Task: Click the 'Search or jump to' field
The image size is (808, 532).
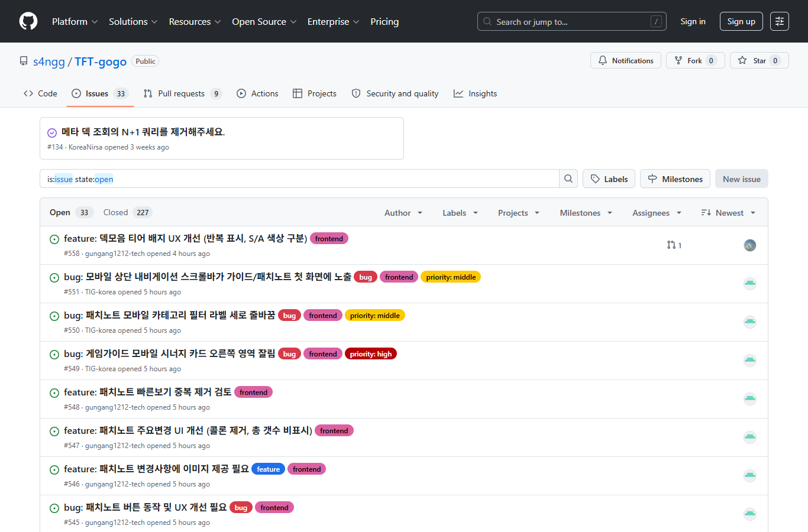Action: (x=572, y=21)
